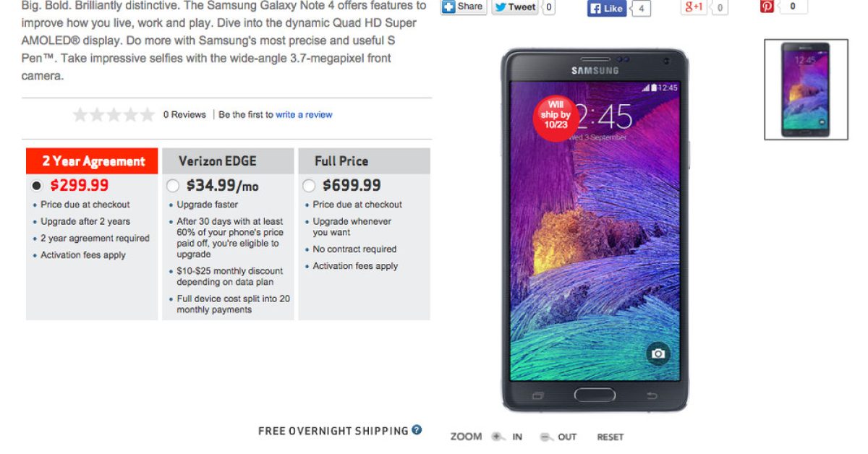Select the $699.99 full price option
This screenshot has height=454, width=868.
pos(309,186)
